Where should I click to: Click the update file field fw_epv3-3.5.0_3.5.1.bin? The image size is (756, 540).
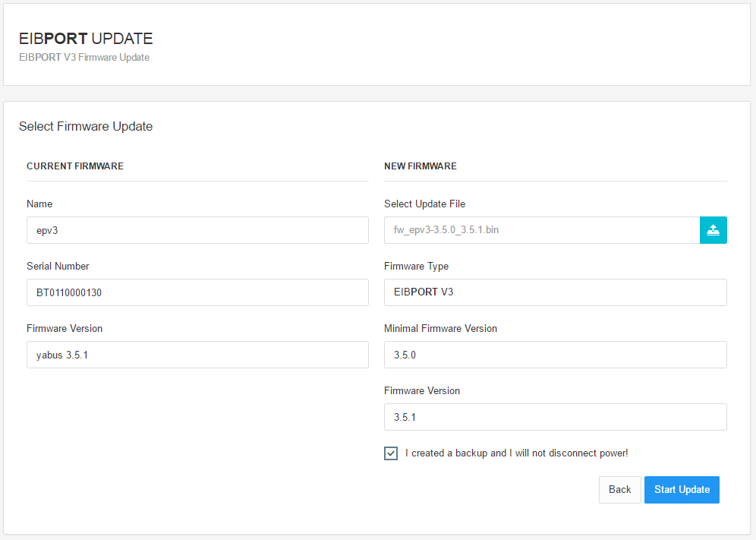click(541, 230)
